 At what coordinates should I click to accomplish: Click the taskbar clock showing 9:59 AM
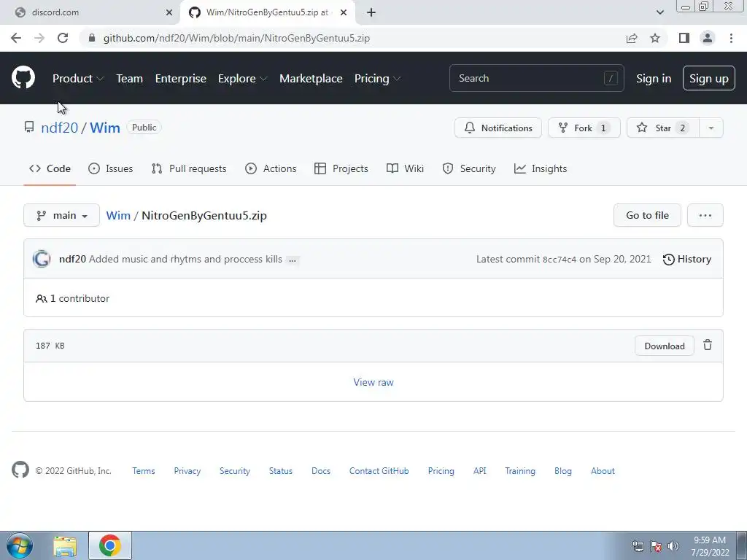click(710, 546)
